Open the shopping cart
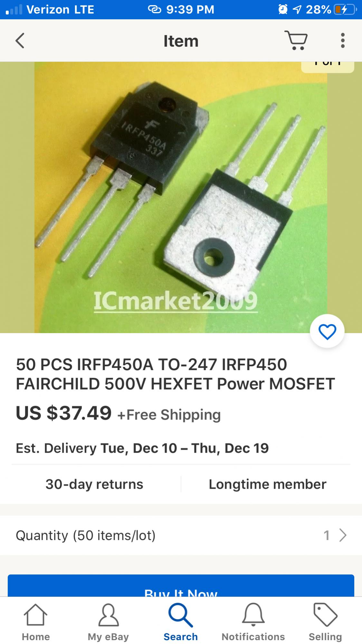Image resolution: width=362 pixels, height=644 pixels. pyautogui.click(x=296, y=40)
